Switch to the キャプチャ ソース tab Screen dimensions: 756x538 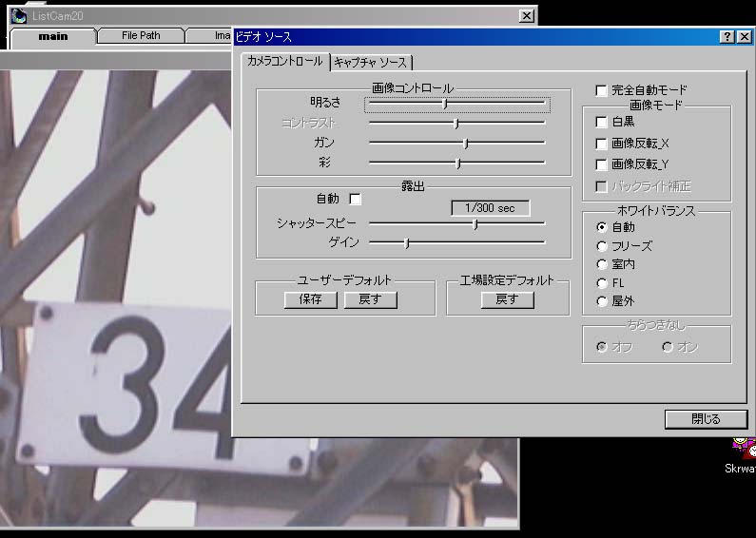tap(371, 63)
